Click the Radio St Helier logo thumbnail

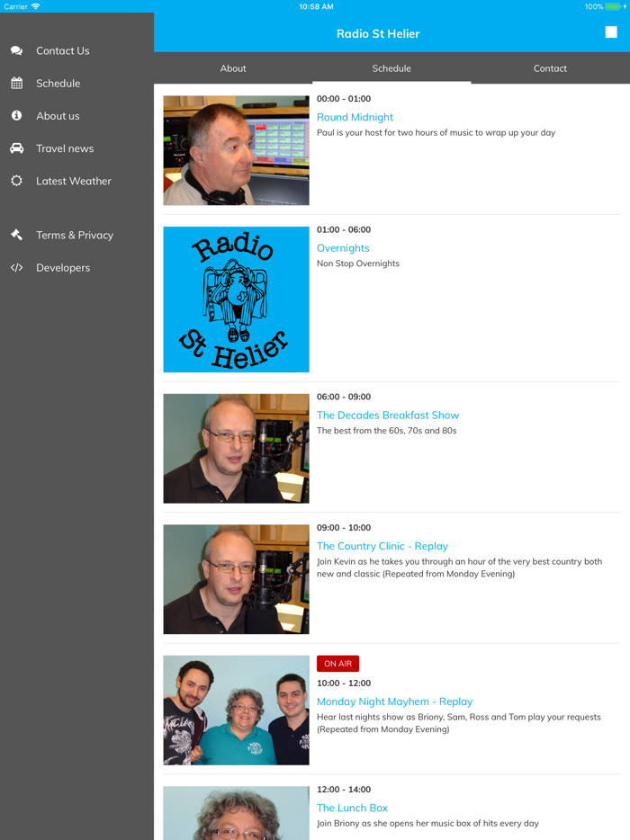(x=237, y=299)
